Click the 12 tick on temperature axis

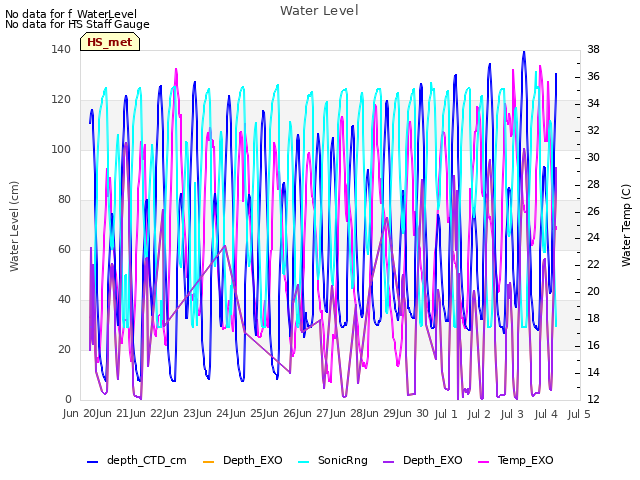pyautogui.click(x=593, y=399)
